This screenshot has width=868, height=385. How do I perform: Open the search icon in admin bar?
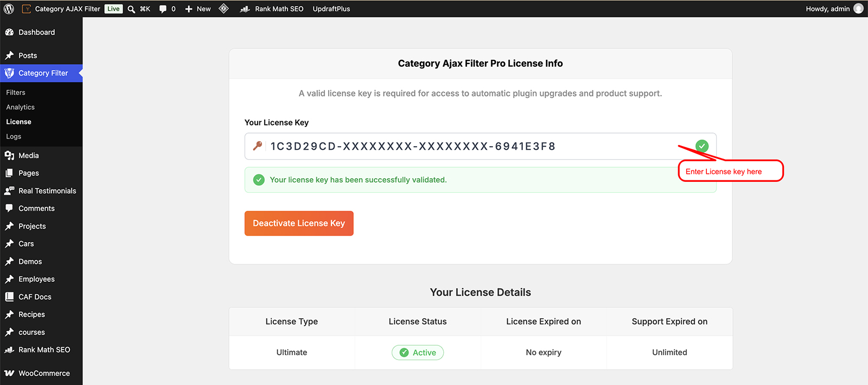pyautogui.click(x=131, y=9)
